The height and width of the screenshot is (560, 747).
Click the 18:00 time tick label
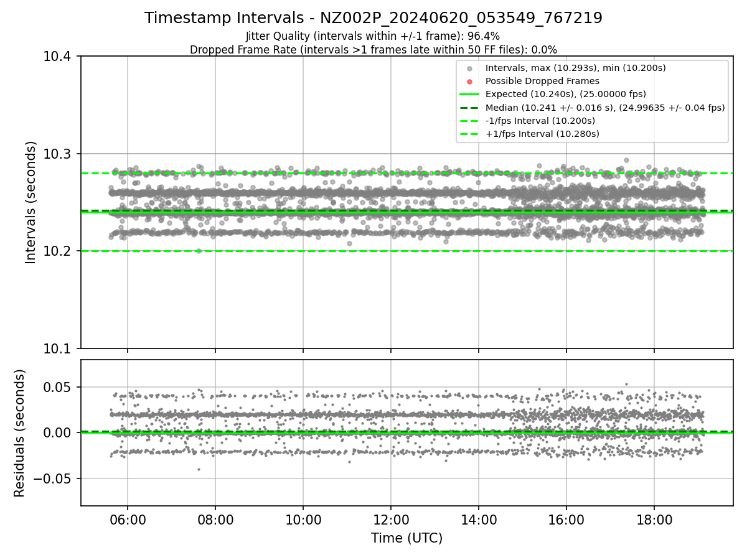(x=654, y=520)
